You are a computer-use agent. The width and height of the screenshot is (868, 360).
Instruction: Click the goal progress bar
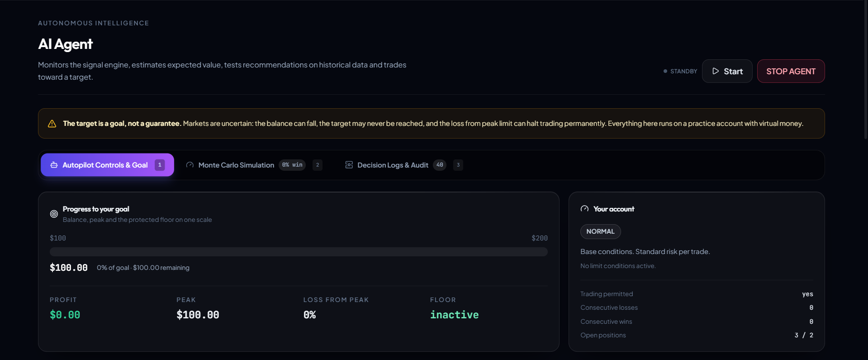click(299, 252)
